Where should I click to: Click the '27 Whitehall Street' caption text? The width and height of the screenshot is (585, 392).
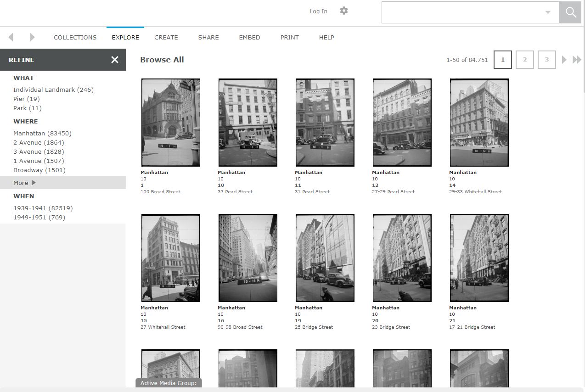point(163,327)
